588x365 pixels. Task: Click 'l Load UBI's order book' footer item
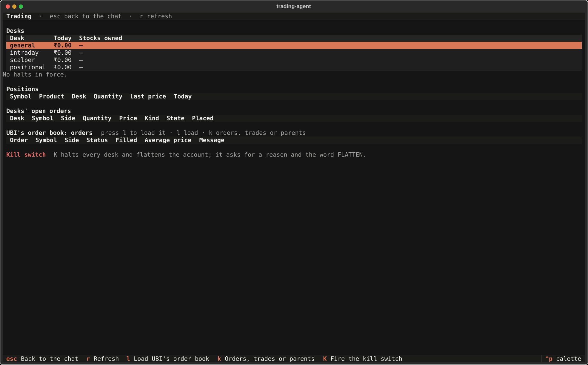[x=168, y=359]
